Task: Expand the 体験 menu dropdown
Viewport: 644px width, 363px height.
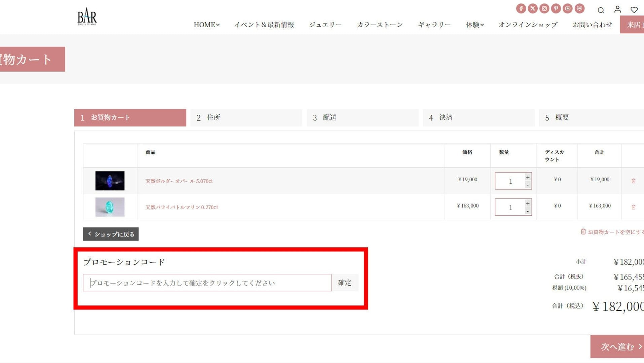Action: (475, 25)
